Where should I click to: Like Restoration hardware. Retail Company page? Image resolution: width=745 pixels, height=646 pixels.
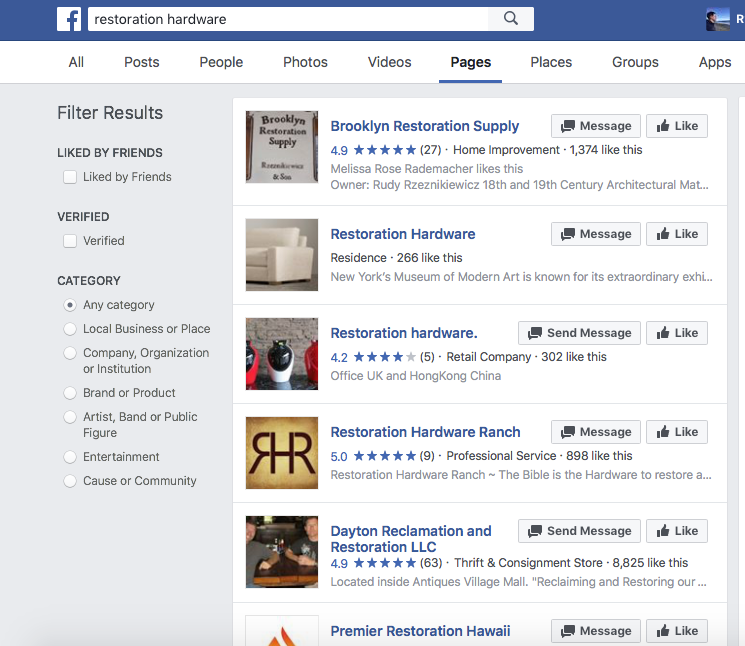677,333
